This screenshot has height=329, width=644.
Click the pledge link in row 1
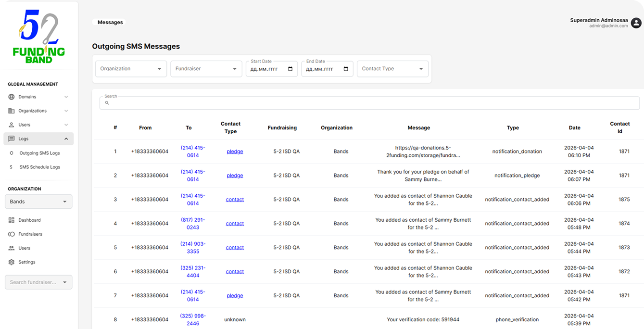(235, 152)
